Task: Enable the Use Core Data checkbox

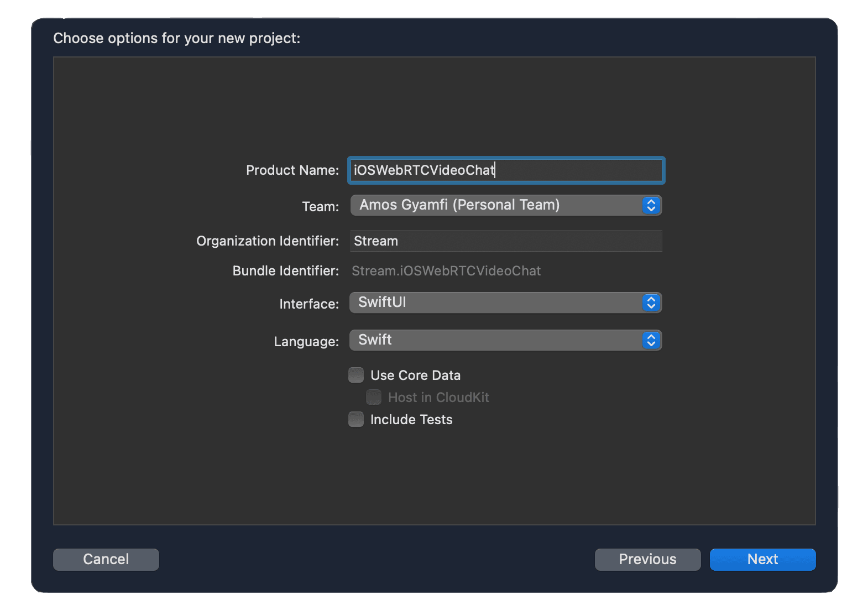Action: click(356, 375)
